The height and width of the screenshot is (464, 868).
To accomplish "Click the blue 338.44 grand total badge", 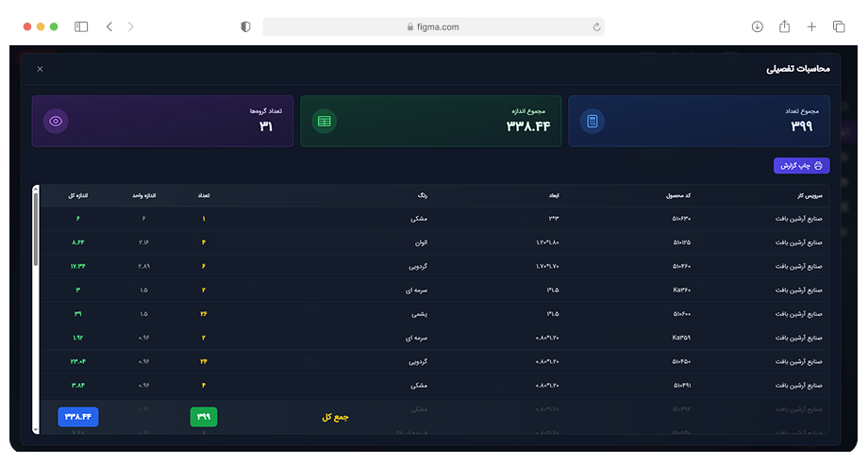I will (x=78, y=416).
